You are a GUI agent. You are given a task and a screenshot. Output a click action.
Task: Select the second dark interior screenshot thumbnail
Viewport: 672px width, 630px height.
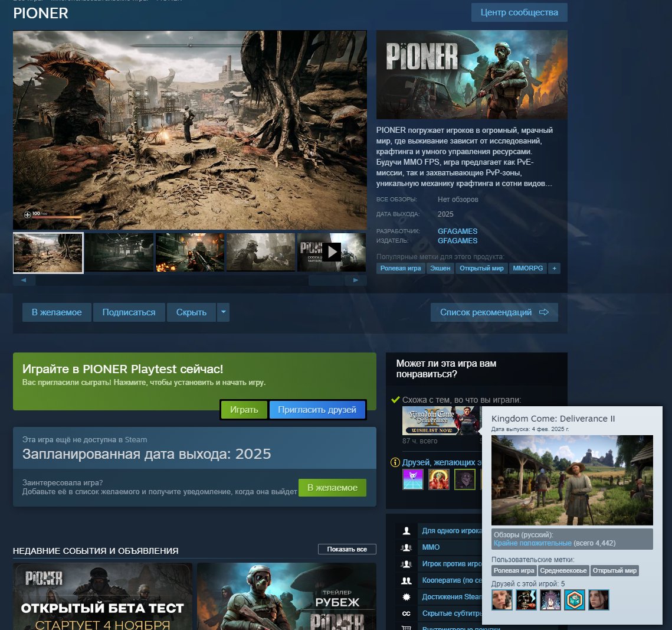pyautogui.click(x=119, y=253)
